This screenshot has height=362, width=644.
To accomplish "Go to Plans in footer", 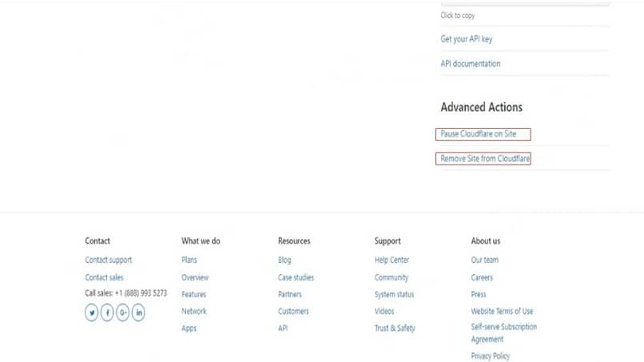I will pos(189,260).
